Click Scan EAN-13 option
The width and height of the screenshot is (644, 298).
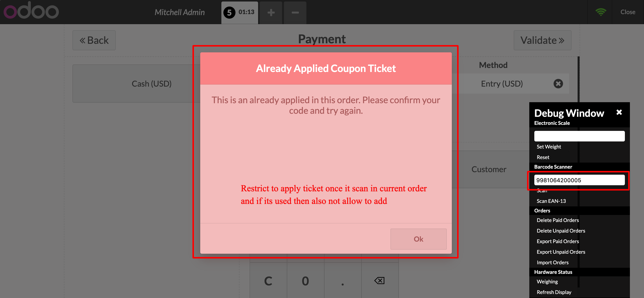551,201
